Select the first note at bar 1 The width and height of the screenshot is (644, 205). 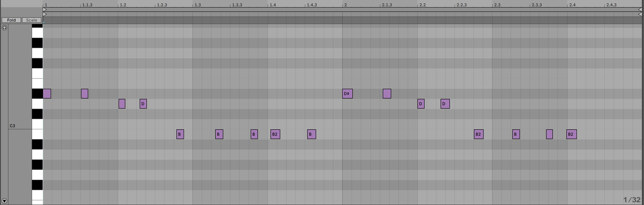[x=47, y=94]
